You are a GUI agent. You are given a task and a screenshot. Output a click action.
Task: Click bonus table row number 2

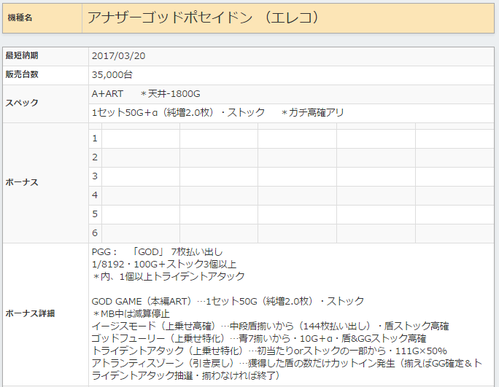point(95,157)
